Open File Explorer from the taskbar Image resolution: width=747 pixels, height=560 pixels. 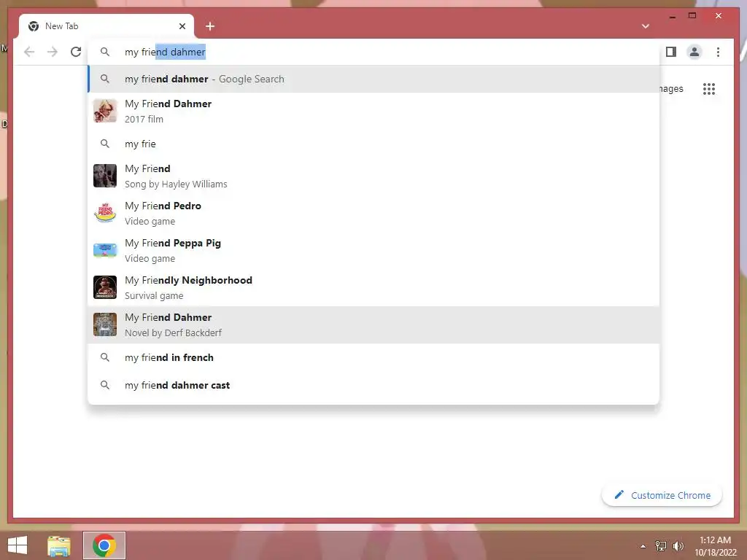[59, 545]
